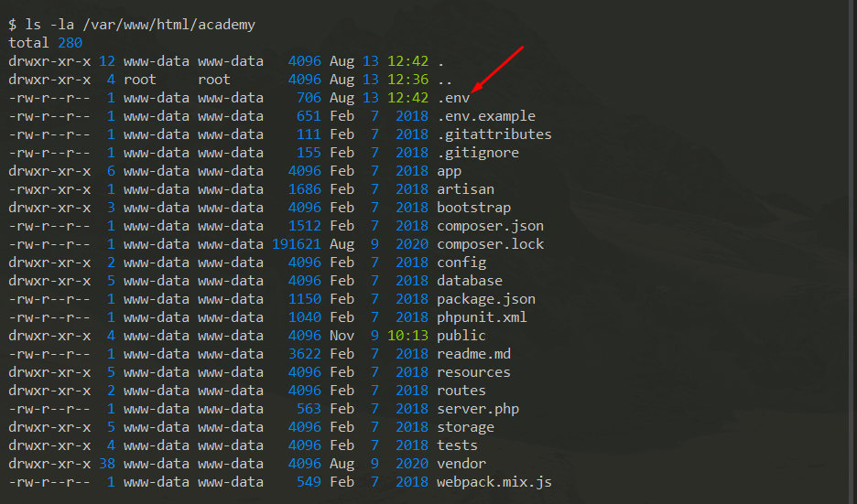
Task: Click the root owner on '..' row
Action: pos(140,80)
